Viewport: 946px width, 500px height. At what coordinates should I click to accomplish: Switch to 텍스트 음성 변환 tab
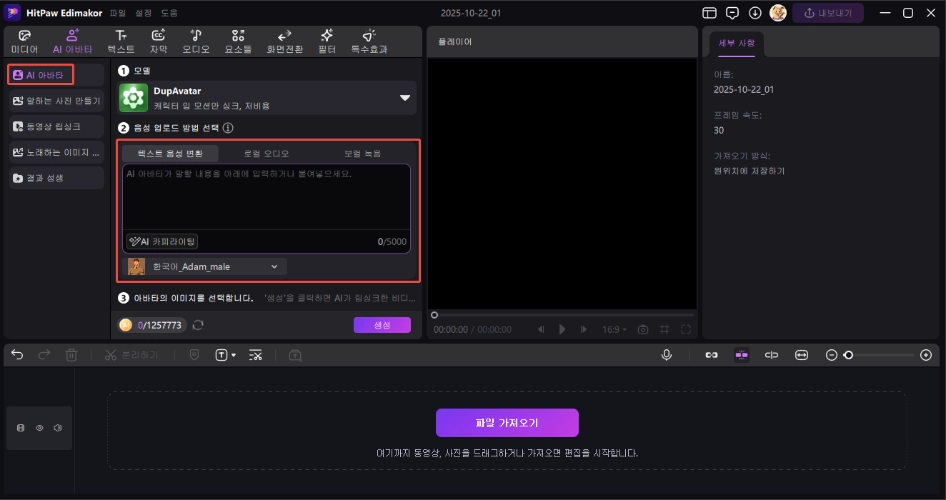170,153
